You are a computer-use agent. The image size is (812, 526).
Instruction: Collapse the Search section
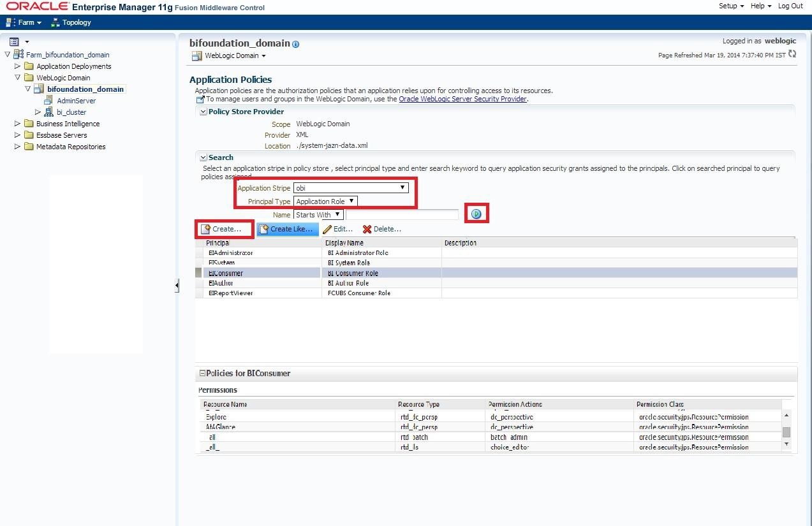tap(203, 157)
